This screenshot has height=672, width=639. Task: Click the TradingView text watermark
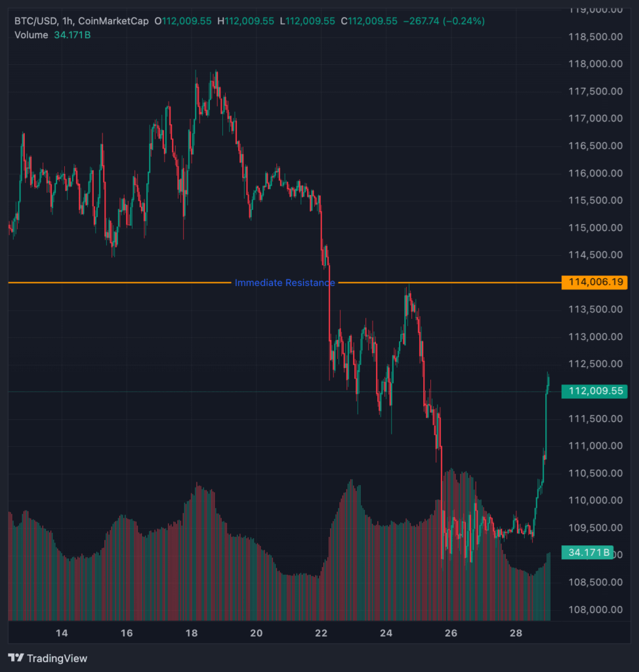click(x=57, y=658)
